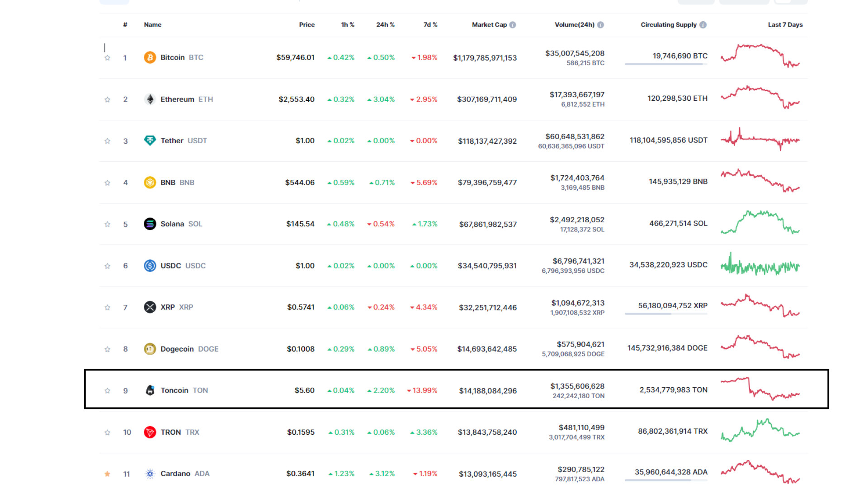Open BNB market cap value link

coord(487,183)
